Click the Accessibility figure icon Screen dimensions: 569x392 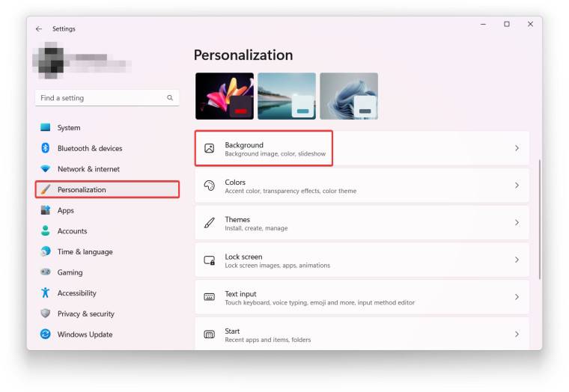(x=46, y=293)
